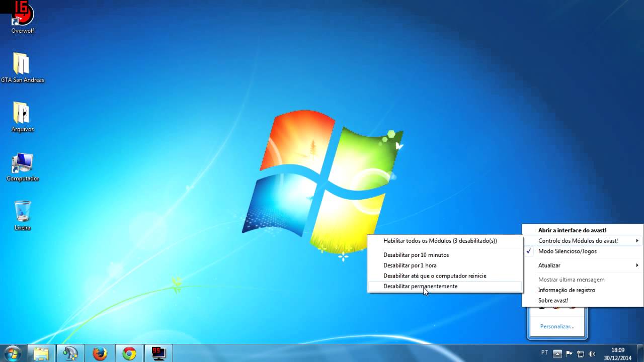The height and width of the screenshot is (362, 644).
Task: Choose Abrir a interface do avast!
Action: 583,230
